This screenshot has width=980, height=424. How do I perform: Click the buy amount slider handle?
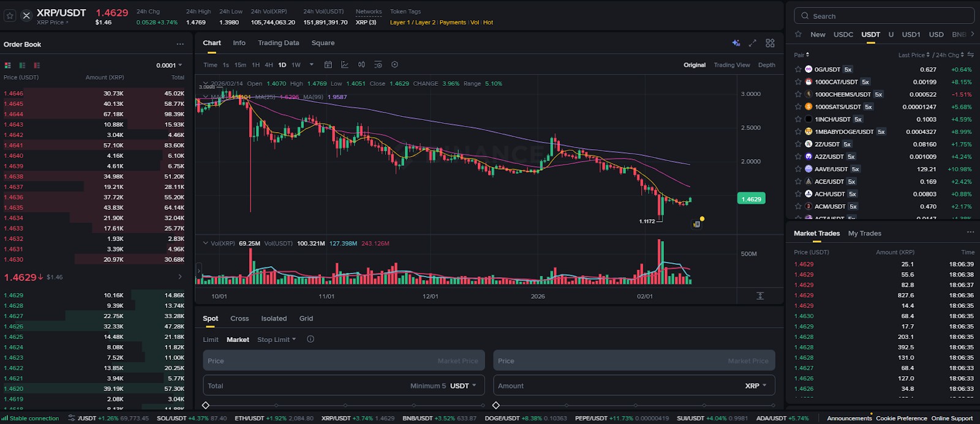(206, 405)
